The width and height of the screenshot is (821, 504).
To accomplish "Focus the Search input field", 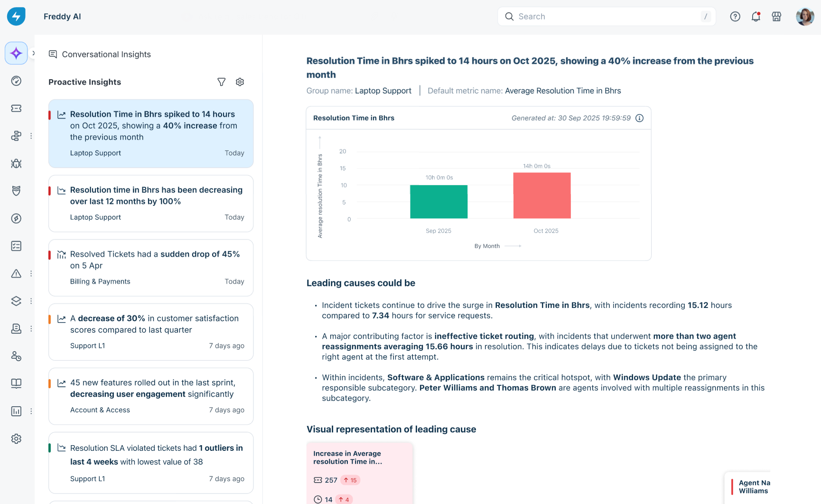I will [606, 16].
